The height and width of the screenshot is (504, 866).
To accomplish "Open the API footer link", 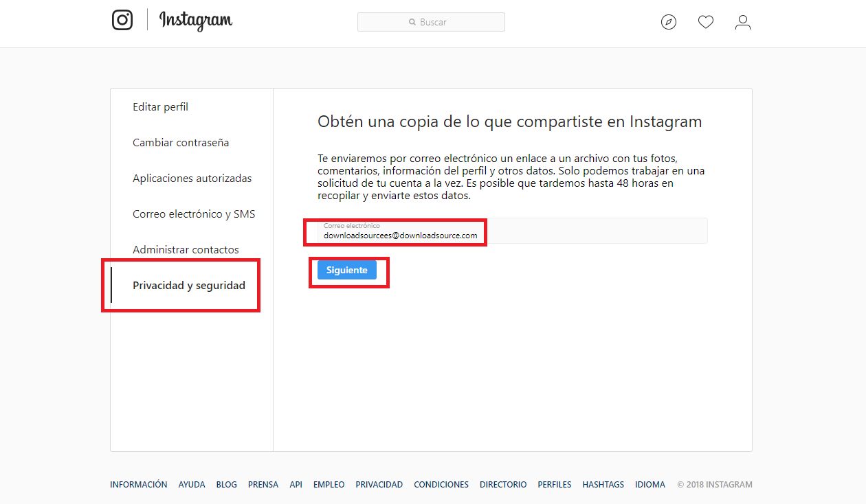I will pos(296,485).
